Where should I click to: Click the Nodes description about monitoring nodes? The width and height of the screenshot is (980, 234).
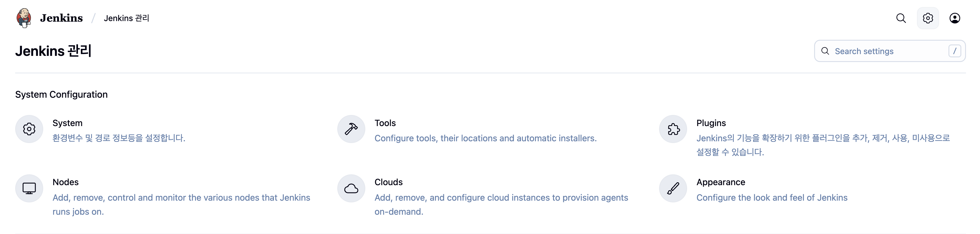point(181,205)
